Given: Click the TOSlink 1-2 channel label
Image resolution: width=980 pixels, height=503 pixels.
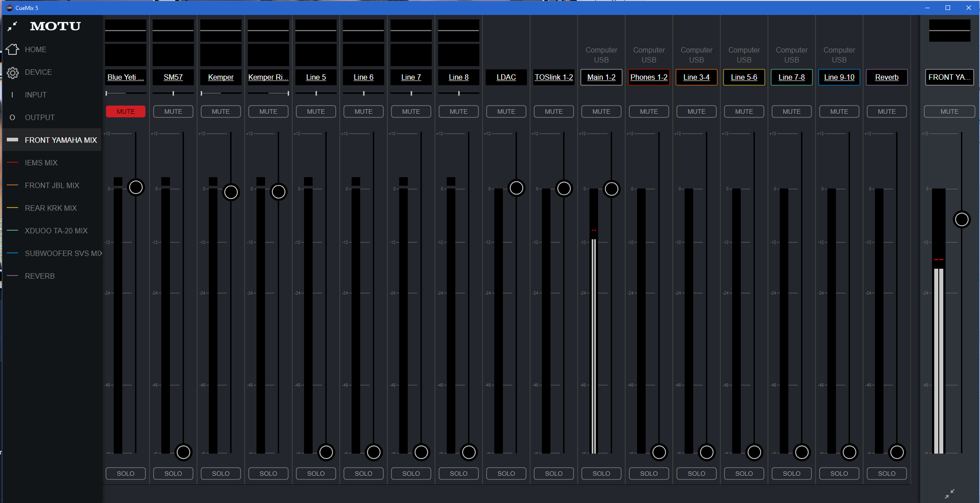Looking at the screenshot, I should 554,77.
